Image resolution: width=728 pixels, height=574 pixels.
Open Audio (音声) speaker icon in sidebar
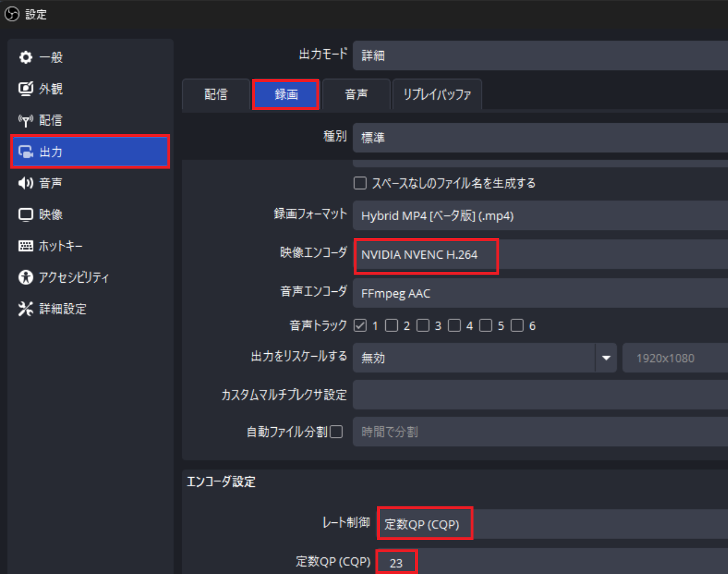tap(26, 183)
